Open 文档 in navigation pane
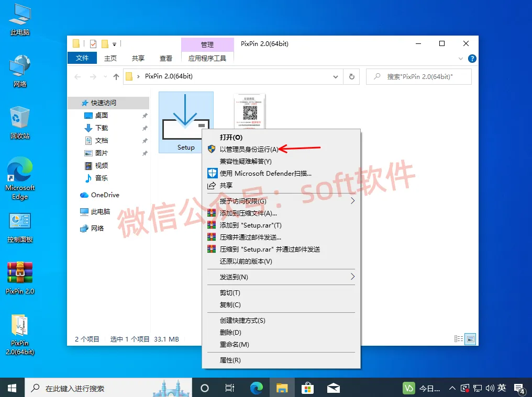The width and height of the screenshot is (532, 397). click(x=102, y=140)
